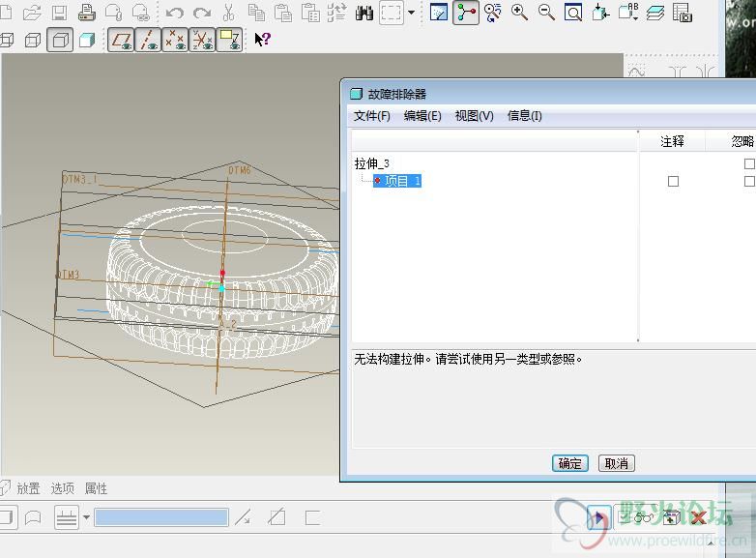Open the 选项 dashboard tab
Screen dimensions: 756x558
coord(63,488)
